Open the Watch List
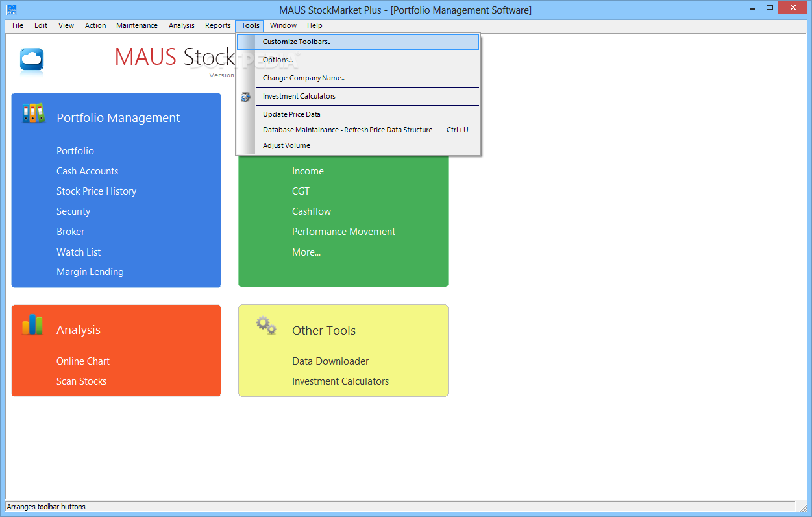The image size is (812, 517). point(79,252)
